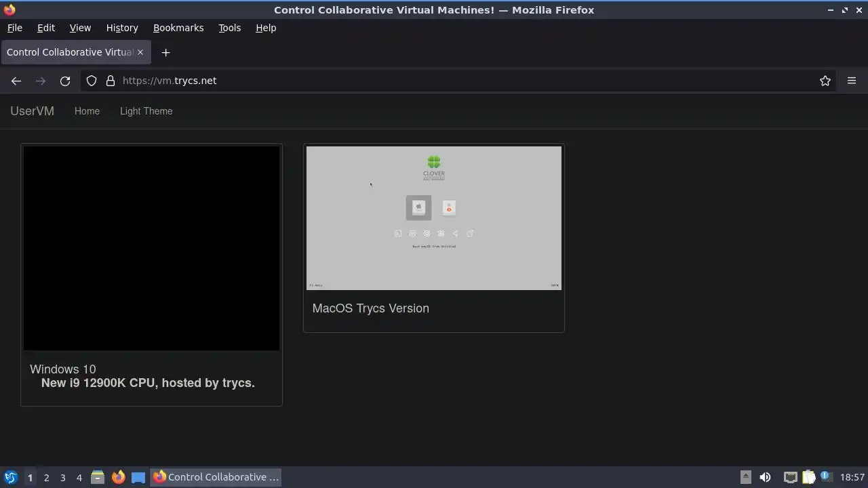This screenshot has height=488, width=868.
Task: Open the Bookmarks menu
Action: pos(178,28)
